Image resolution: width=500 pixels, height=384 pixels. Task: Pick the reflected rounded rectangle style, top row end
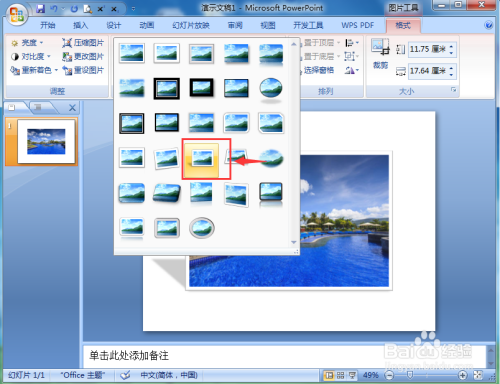(x=271, y=54)
